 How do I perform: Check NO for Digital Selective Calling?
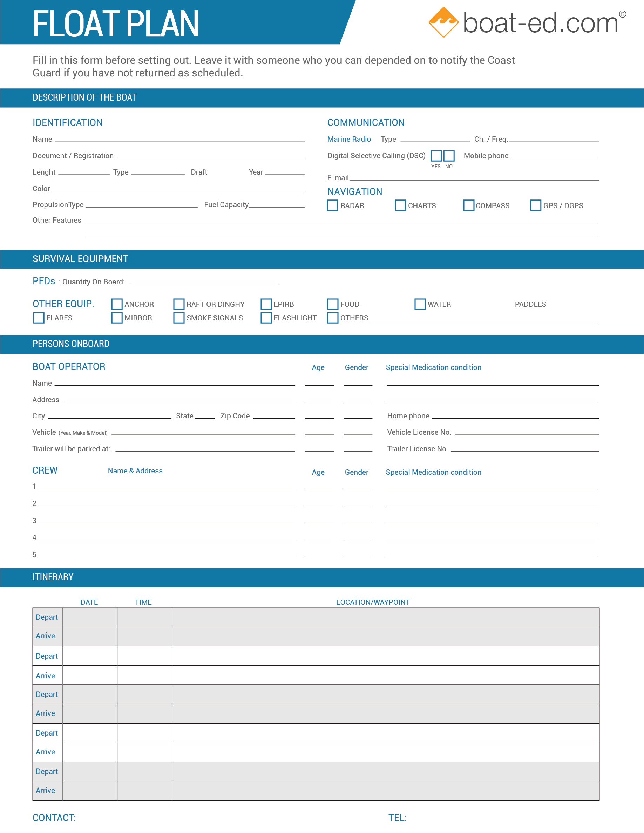point(449,156)
